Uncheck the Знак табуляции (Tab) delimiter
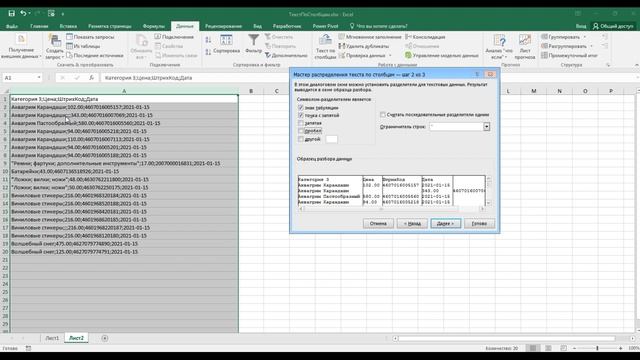Viewport: 640px width, 360px height. click(x=301, y=108)
